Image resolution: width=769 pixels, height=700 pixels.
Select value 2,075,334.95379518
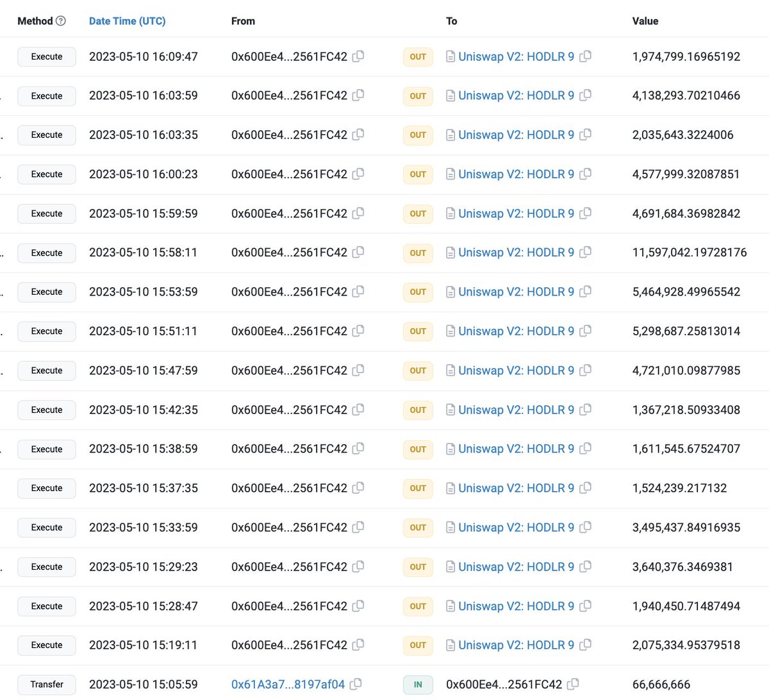pyautogui.click(x=686, y=645)
